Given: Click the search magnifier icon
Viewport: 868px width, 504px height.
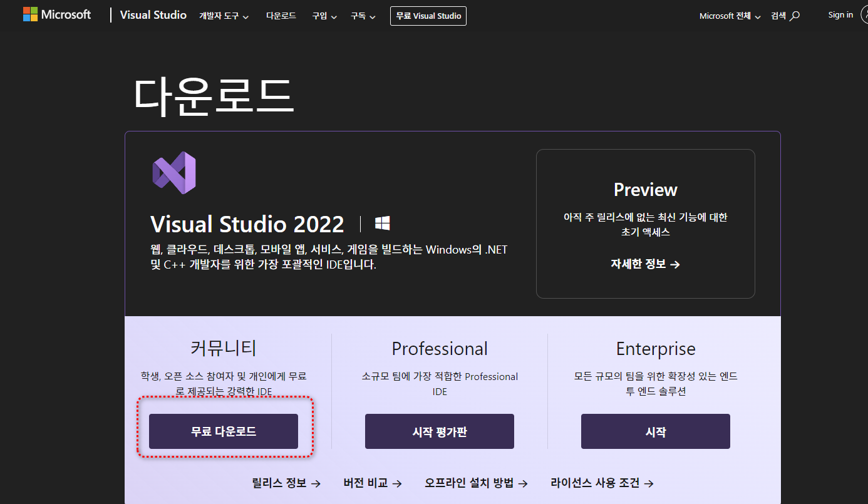Looking at the screenshot, I should coord(795,16).
